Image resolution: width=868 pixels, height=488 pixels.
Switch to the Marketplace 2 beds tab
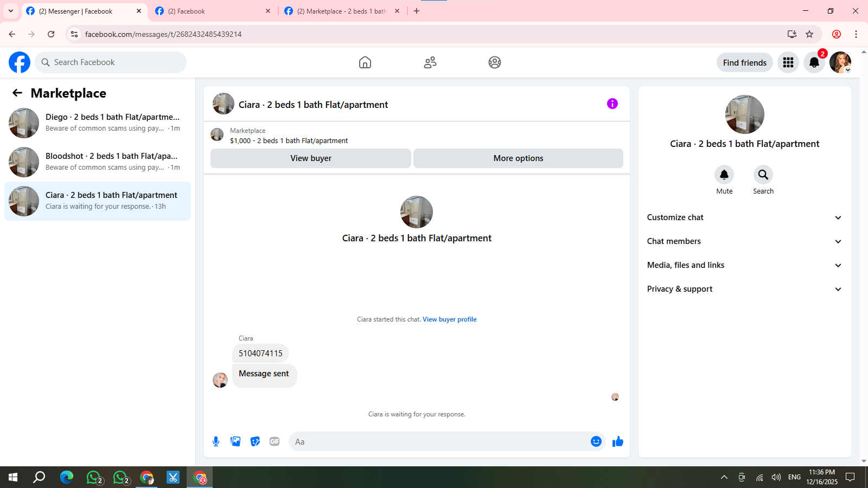[x=342, y=11]
